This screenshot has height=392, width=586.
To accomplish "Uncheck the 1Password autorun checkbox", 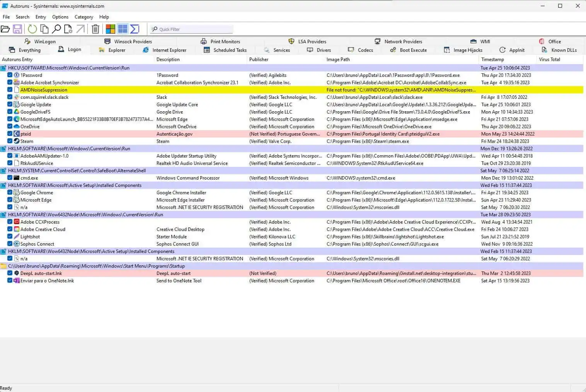I will [x=10, y=75].
